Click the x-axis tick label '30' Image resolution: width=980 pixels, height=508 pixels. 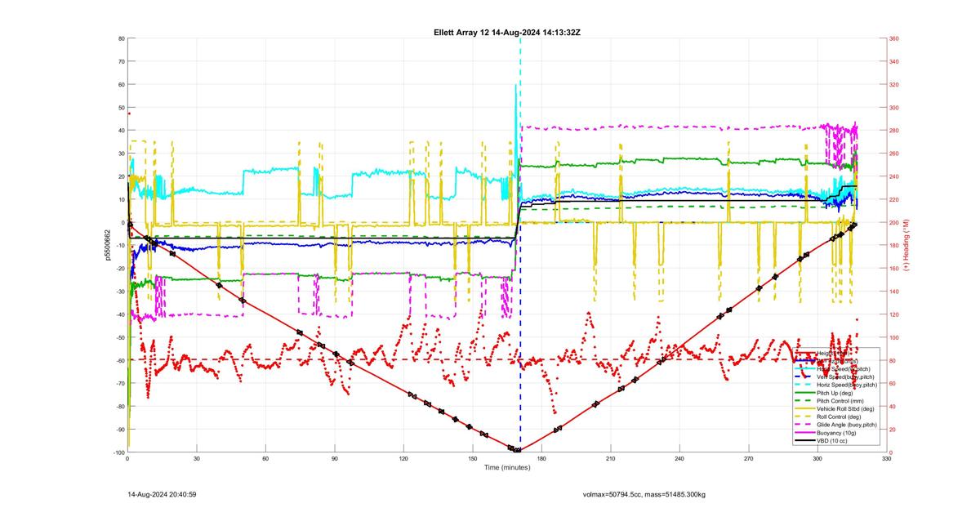(x=196, y=459)
